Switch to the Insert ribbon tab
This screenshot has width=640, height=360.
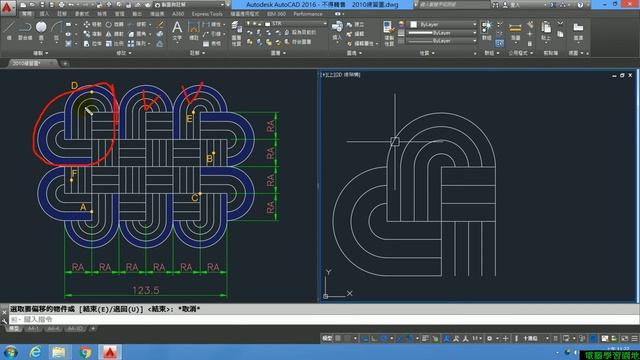point(44,14)
